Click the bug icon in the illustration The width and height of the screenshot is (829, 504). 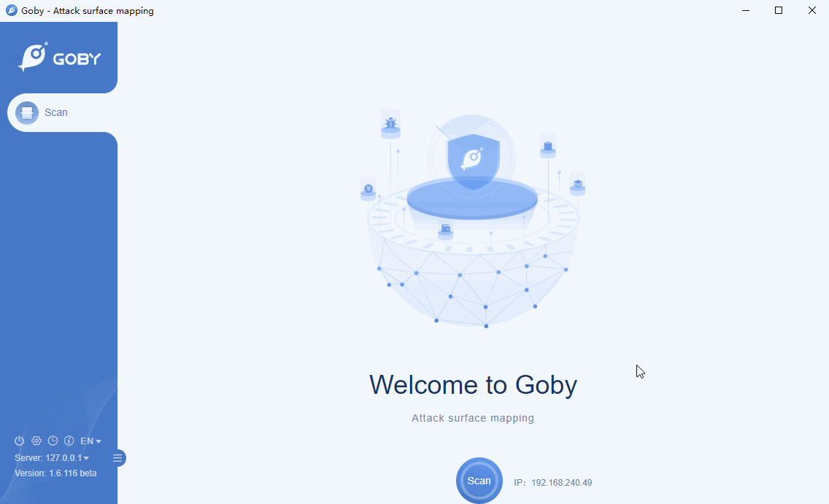(x=390, y=123)
